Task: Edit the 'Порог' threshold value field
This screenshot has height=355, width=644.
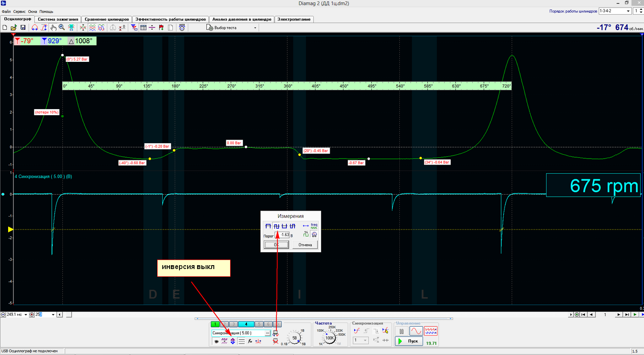Action: 282,235
